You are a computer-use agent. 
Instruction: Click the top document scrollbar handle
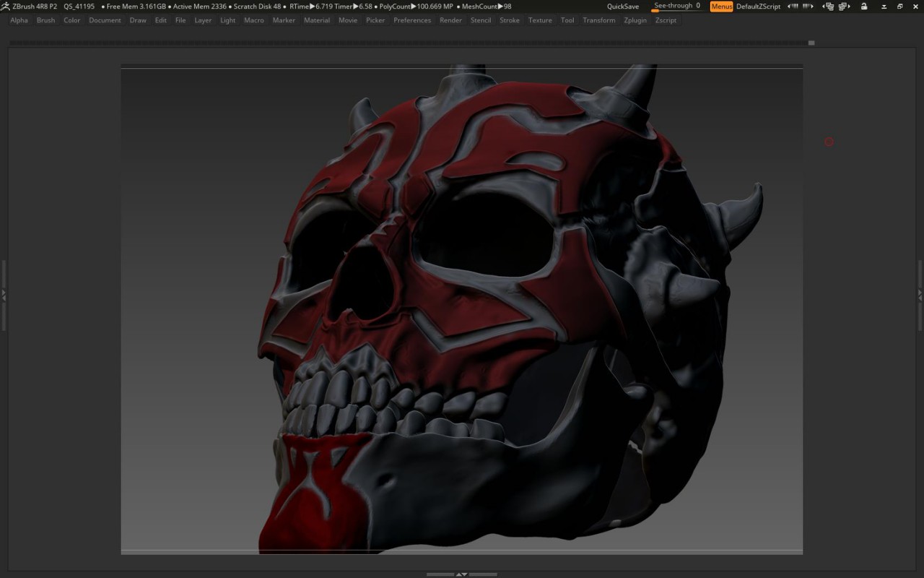coord(811,43)
